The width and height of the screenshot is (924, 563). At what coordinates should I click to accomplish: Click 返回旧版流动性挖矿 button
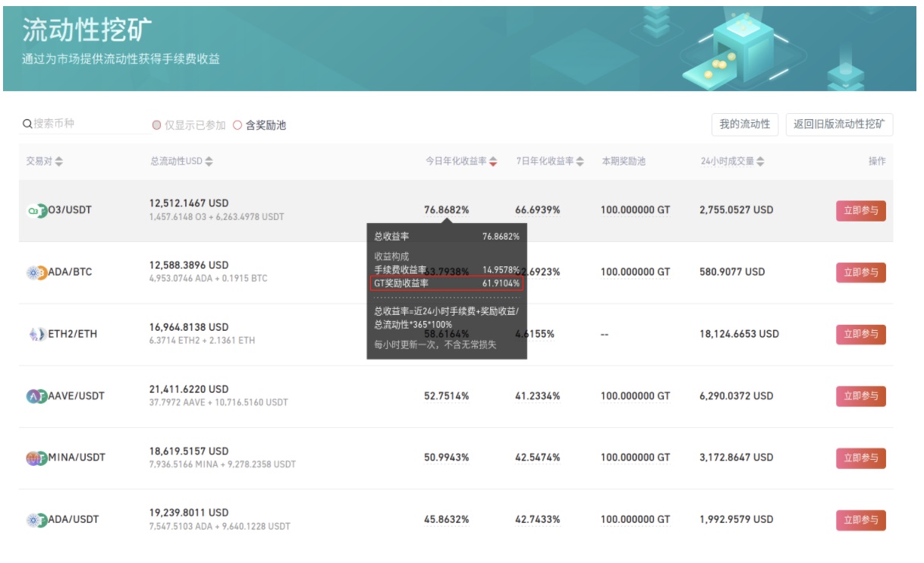click(x=839, y=124)
